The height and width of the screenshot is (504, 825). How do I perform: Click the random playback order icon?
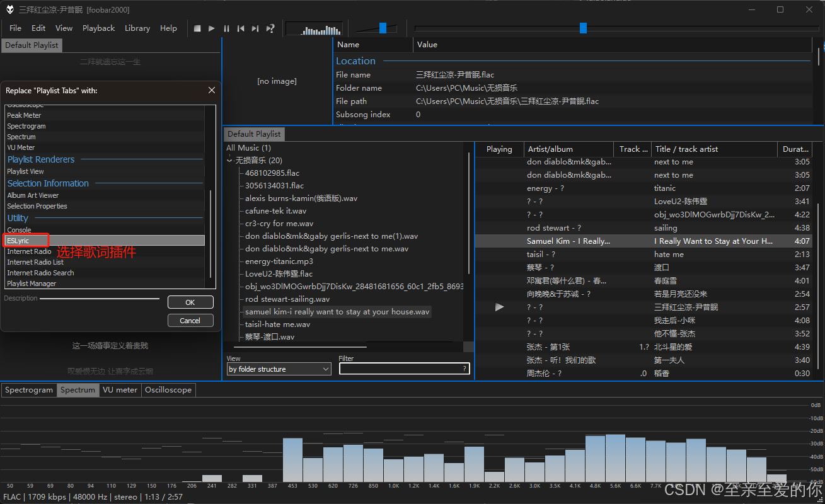270,28
